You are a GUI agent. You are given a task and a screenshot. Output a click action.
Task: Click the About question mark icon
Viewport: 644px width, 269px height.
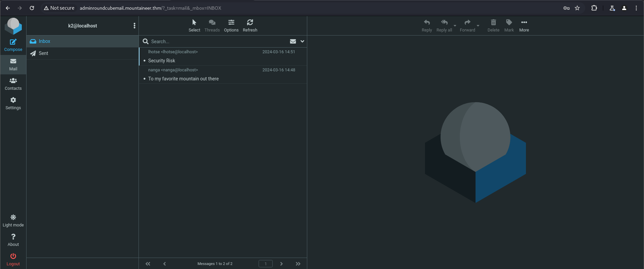point(13,240)
